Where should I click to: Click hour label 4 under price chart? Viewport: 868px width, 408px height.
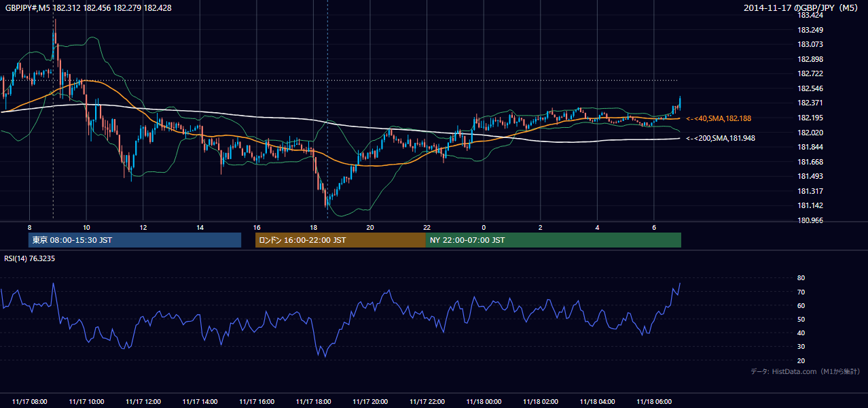(x=597, y=227)
